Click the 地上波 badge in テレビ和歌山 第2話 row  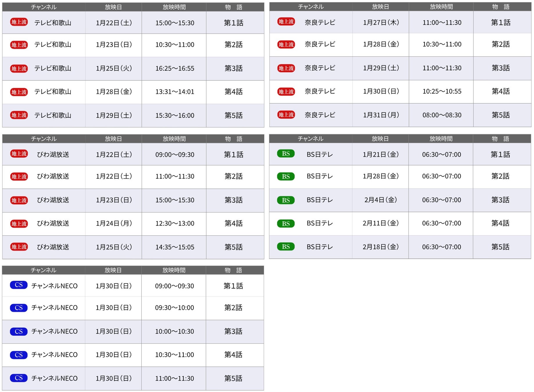[x=19, y=45]
